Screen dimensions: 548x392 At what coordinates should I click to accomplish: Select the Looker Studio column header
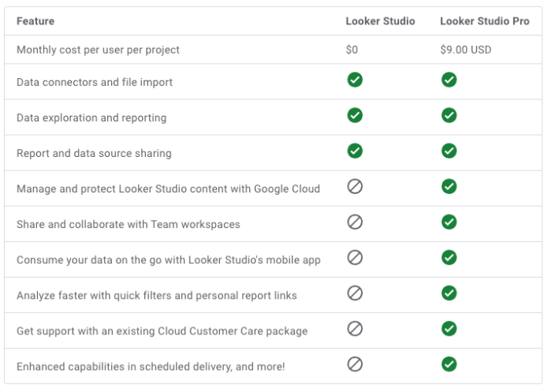(380, 21)
